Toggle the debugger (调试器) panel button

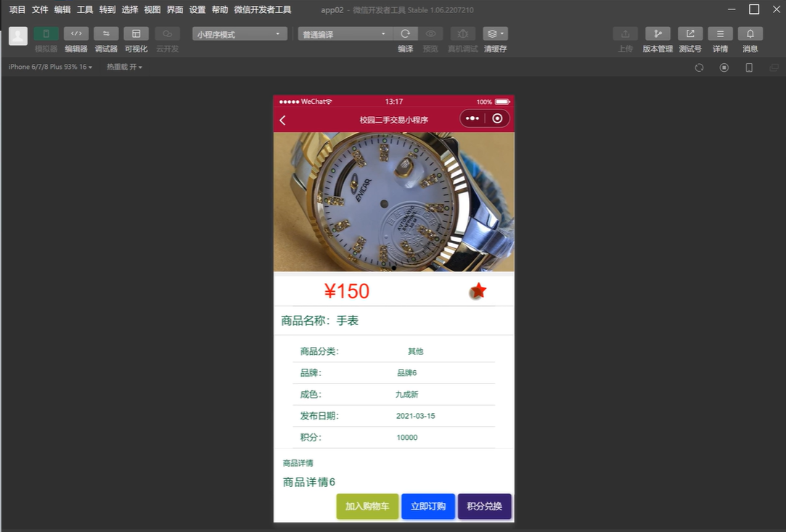tap(106, 34)
